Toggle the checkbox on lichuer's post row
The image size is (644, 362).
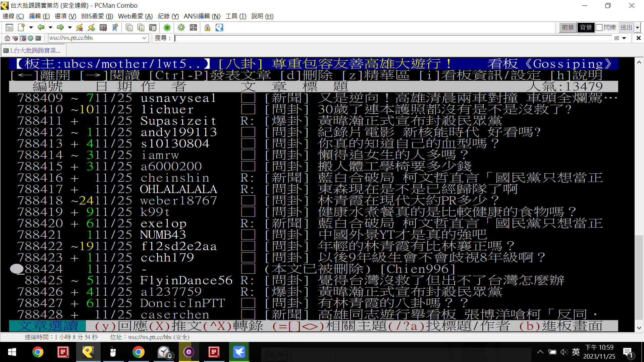click(248, 110)
